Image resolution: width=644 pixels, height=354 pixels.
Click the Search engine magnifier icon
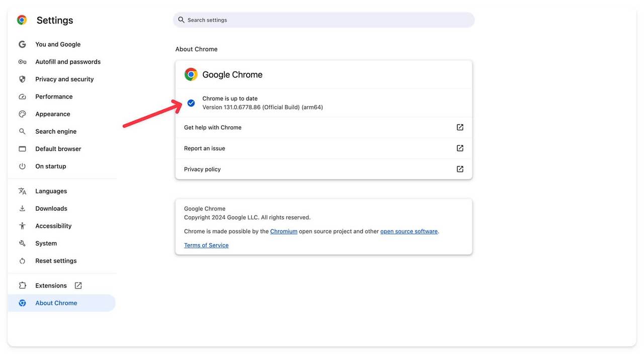(22, 131)
